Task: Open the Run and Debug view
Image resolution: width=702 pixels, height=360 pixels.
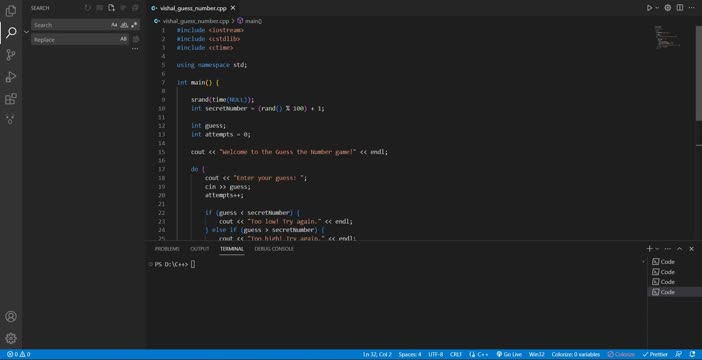Action: (11, 77)
